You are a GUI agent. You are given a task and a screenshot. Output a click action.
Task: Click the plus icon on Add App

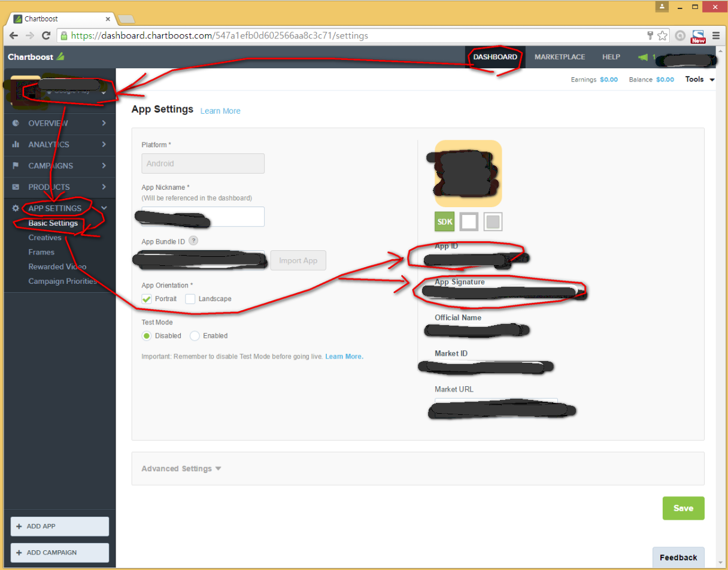coord(19,526)
